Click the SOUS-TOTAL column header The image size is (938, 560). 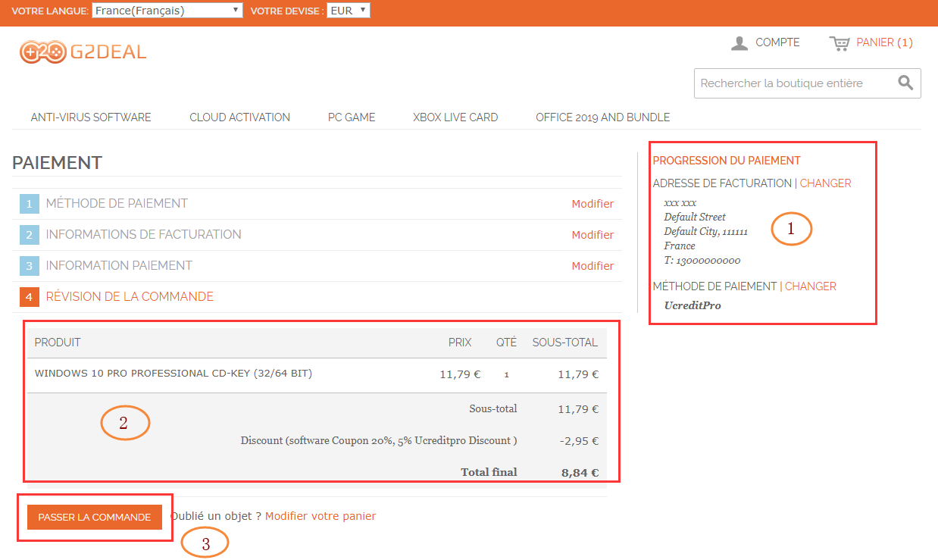564,343
